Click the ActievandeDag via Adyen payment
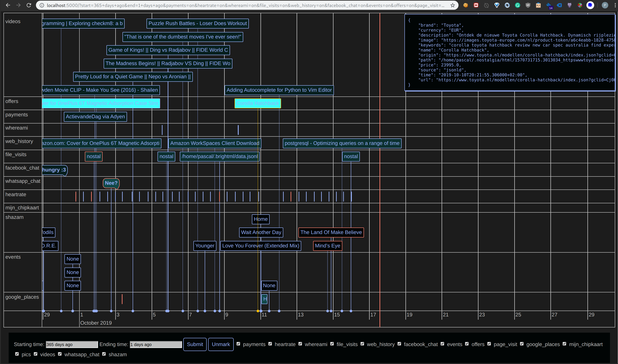The image size is (618, 364). point(95,117)
